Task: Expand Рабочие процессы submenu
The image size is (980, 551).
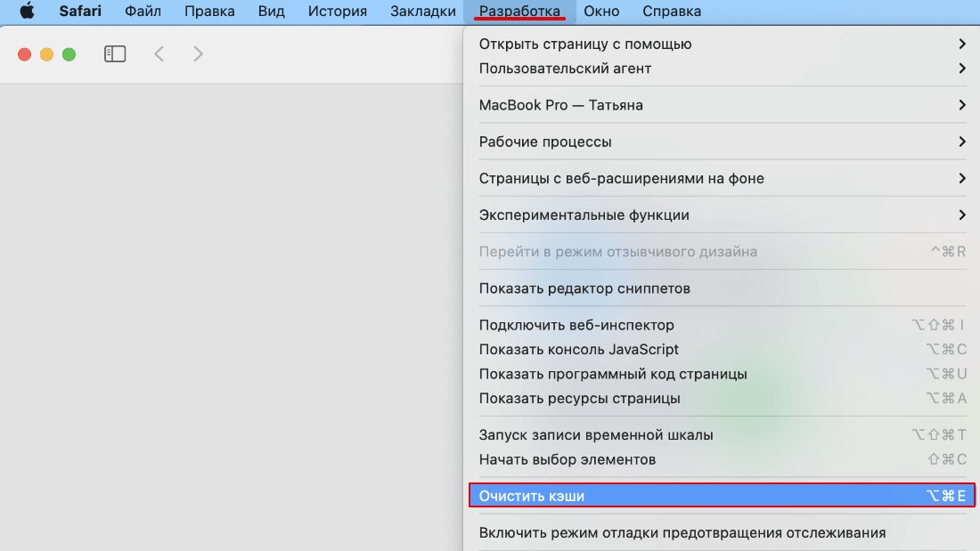Action: 722,142
